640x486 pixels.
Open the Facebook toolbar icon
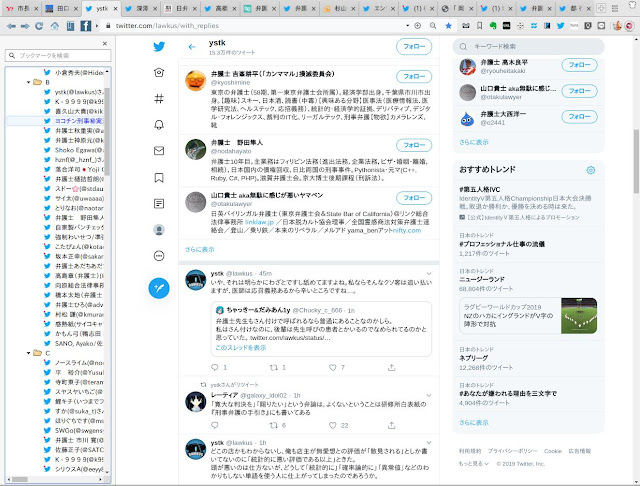pyautogui.click(x=85, y=26)
